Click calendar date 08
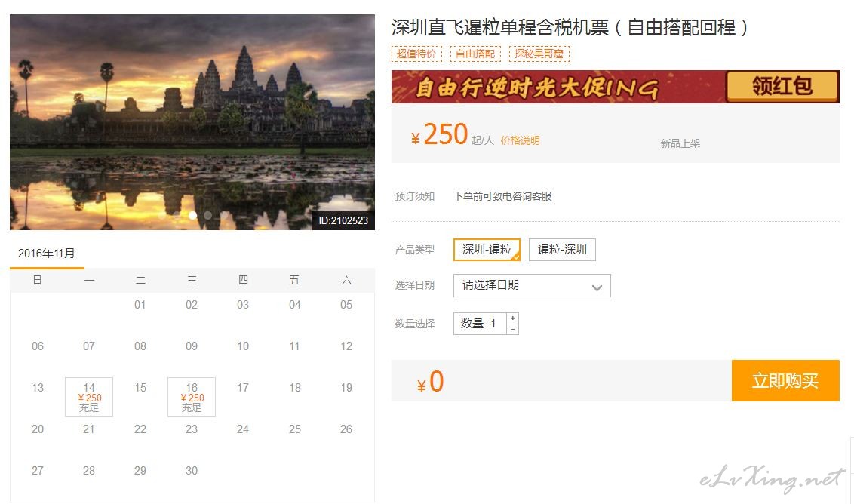 click(x=140, y=346)
